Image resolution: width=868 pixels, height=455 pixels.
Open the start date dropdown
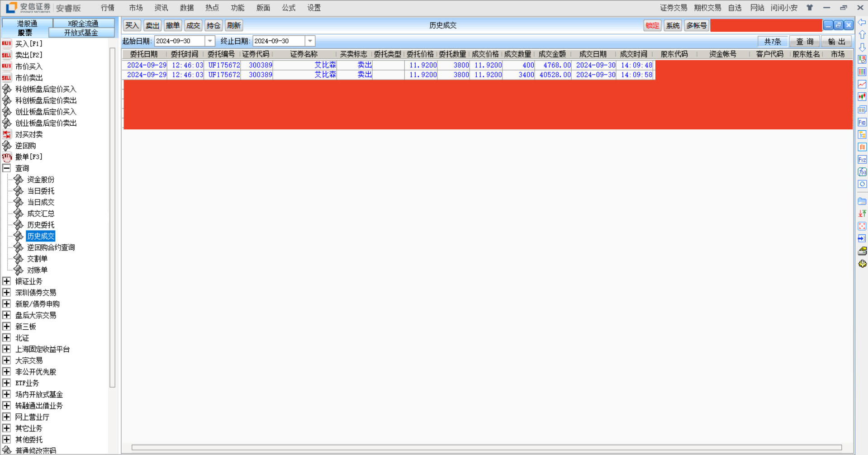pyautogui.click(x=210, y=41)
